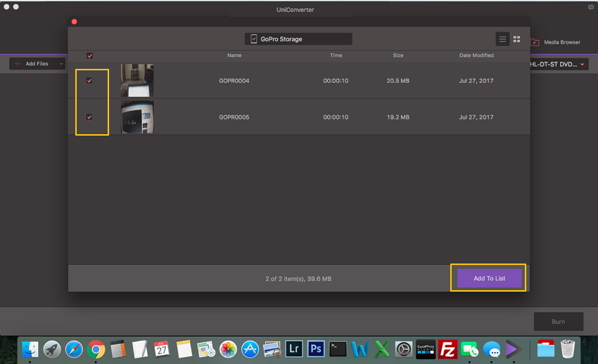Sort the list by Size column
Image resolution: width=598 pixels, height=364 pixels.
point(398,56)
